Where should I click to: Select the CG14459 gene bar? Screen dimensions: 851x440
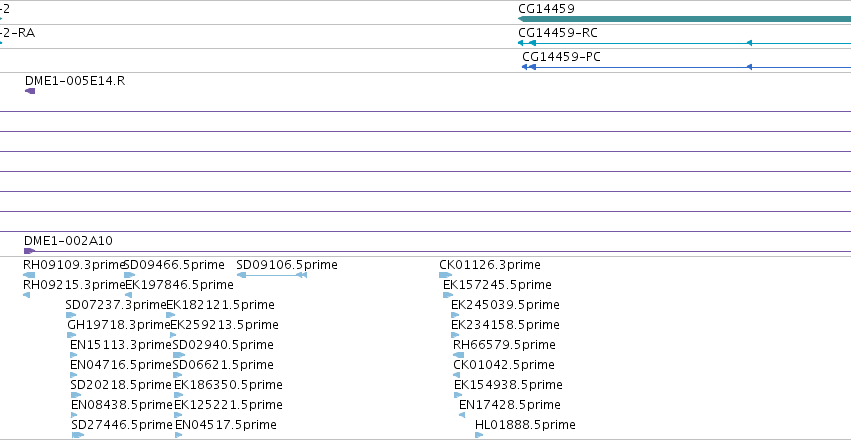684,19
